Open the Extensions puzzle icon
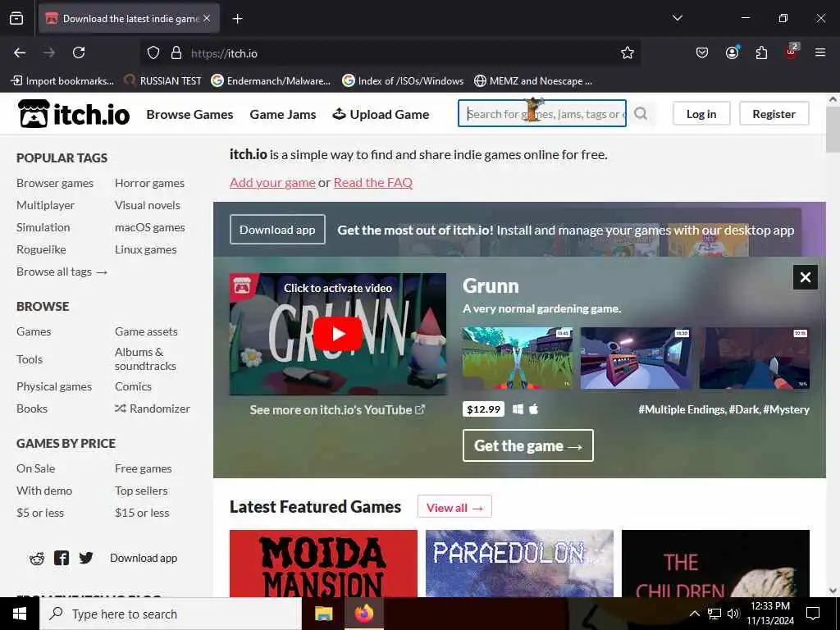Viewport: 840px width, 630px height. tap(761, 52)
